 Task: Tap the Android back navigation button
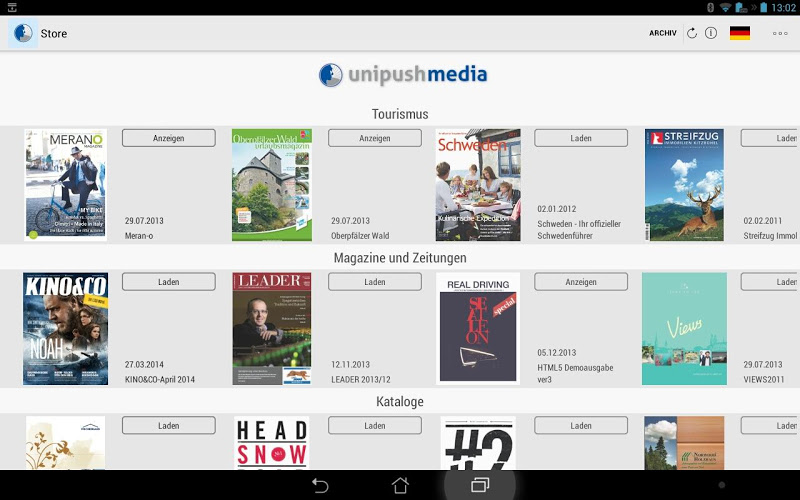pos(320,485)
